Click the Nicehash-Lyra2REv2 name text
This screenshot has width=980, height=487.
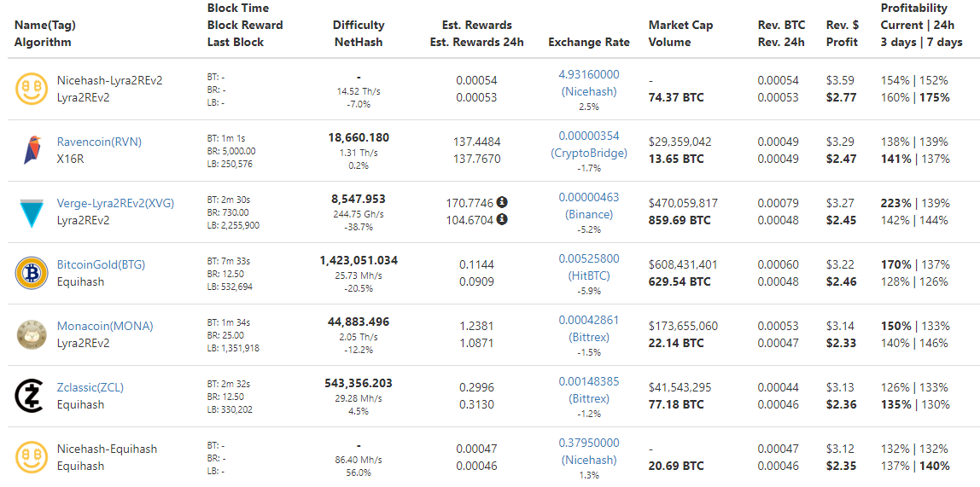111,80
